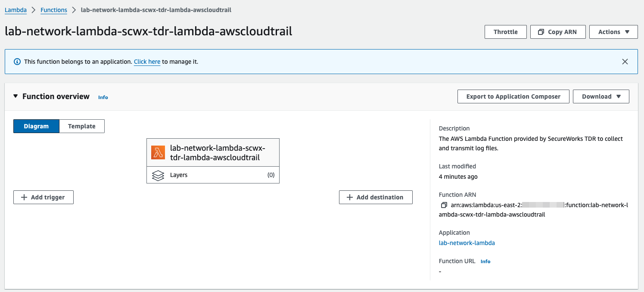
Task: Click Export to Application Composer
Action: (513, 96)
